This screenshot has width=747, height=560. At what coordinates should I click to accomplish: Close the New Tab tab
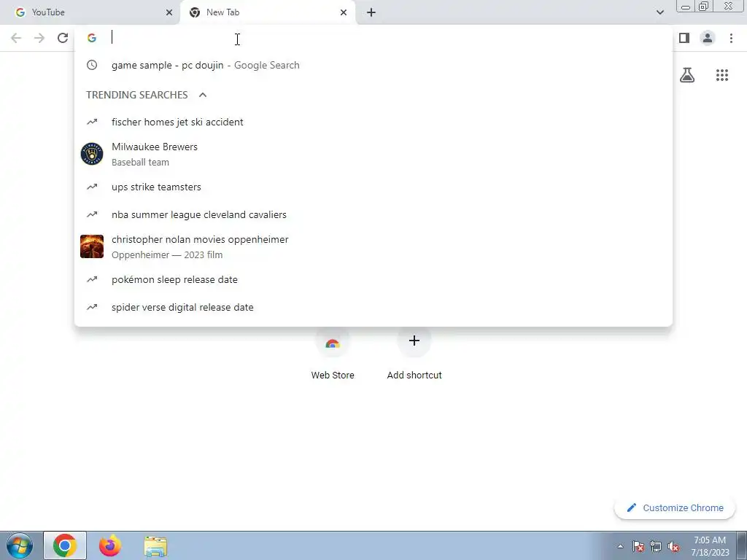[x=344, y=12]
